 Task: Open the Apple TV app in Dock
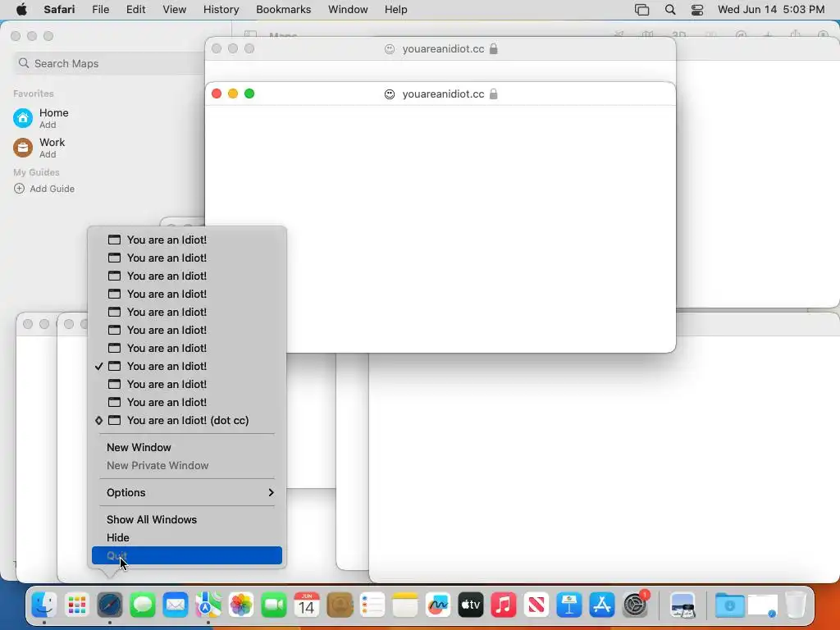point(471,605)
